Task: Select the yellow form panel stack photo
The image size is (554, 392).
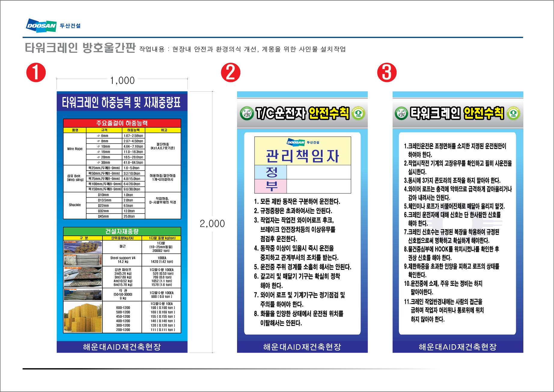Action: pos(83,317)
